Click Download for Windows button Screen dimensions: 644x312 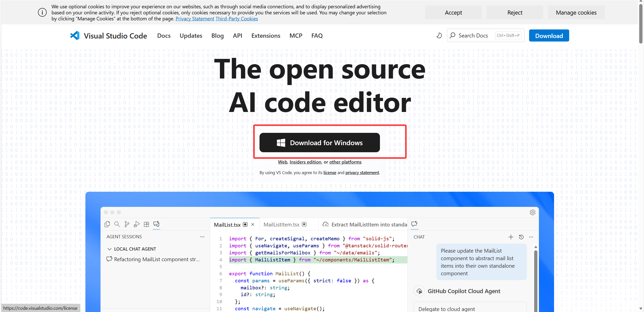pyautogui.click(x=319, y=143)
